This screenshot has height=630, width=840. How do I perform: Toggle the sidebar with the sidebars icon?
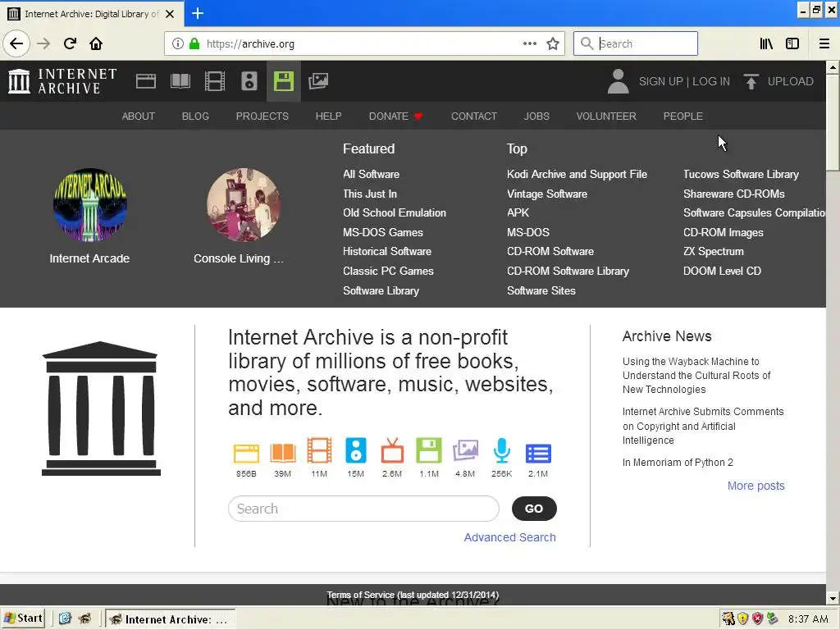792,43
